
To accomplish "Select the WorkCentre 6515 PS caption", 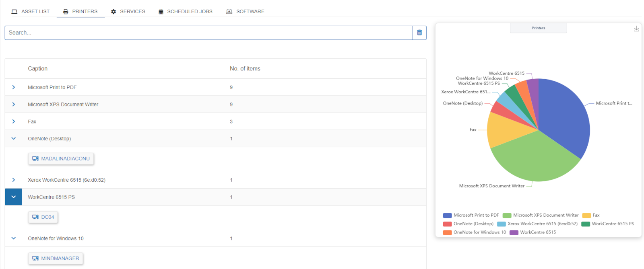I will click(51, 197).
